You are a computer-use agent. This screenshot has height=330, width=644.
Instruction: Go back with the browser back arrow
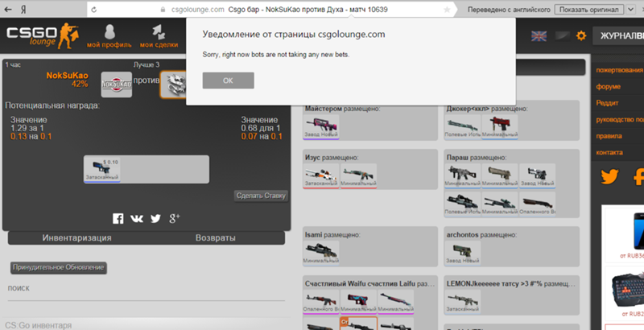(x=8, y=10)
